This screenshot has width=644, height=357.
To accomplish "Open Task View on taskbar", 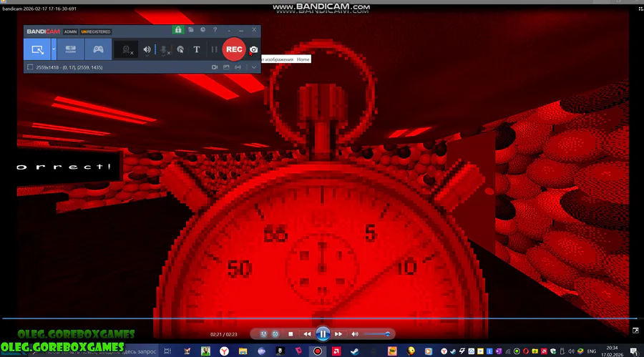I will pos(167,351).
